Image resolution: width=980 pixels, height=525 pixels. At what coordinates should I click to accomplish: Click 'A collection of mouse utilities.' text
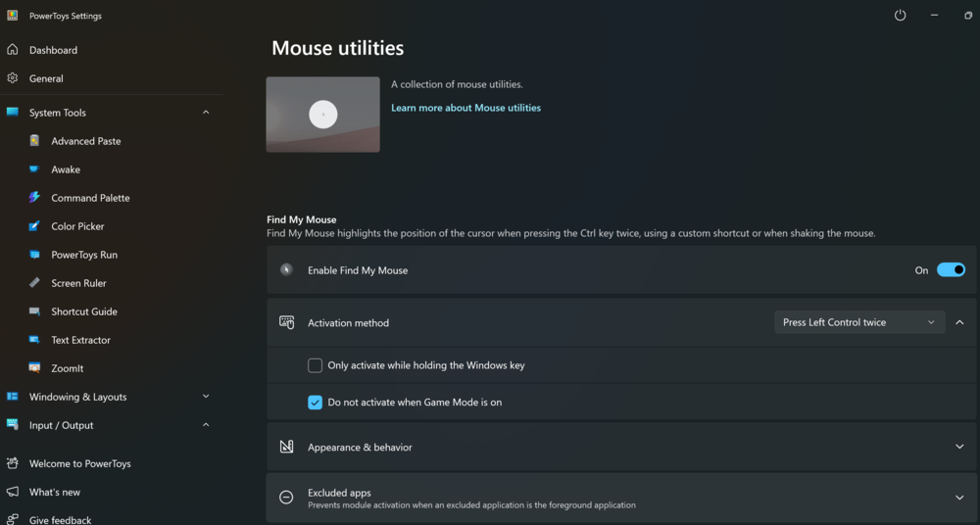457,84
